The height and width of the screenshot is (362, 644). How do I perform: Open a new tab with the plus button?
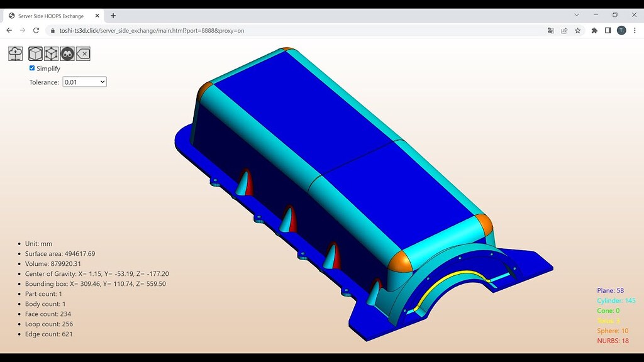[x=113, y=15]
